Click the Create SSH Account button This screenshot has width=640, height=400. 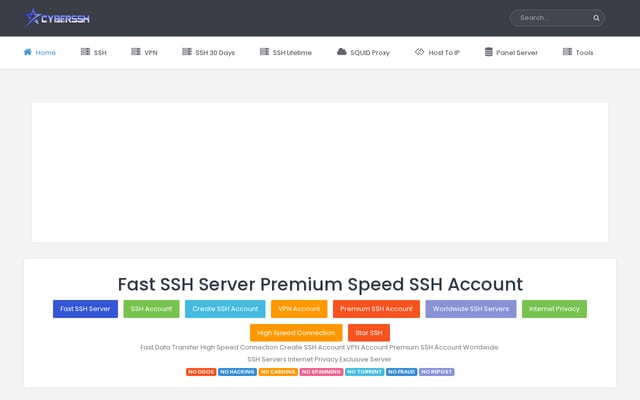click(225, 309)
